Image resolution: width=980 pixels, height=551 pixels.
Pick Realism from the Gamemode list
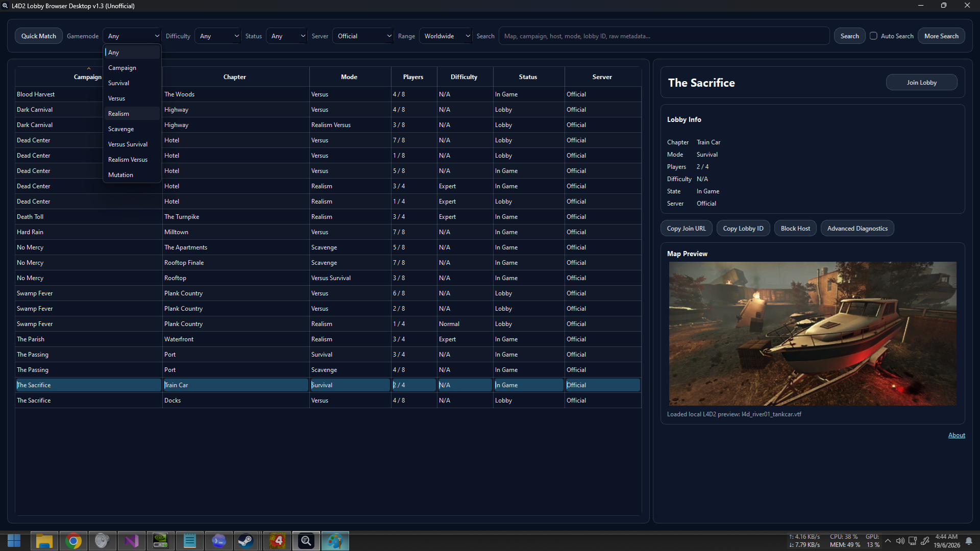(x=132, y=113)
